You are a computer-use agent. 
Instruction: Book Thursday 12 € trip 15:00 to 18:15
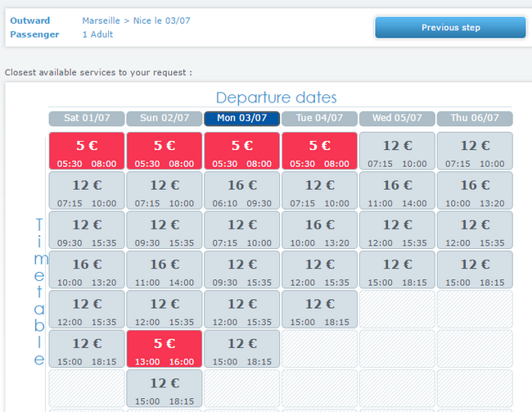click(x=475, y=269)
